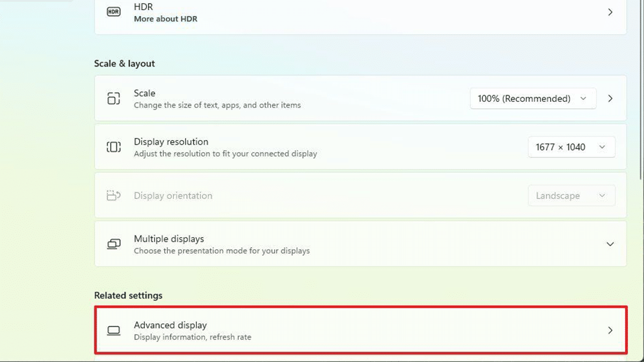
Task: Click the Multiple displays icon
Action: 114,244
